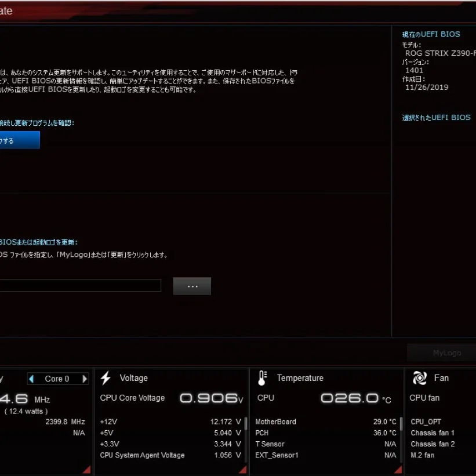Screen dimensions: 476x476
Task: Click the M.2 fan entry
Action: coord(422,455)
